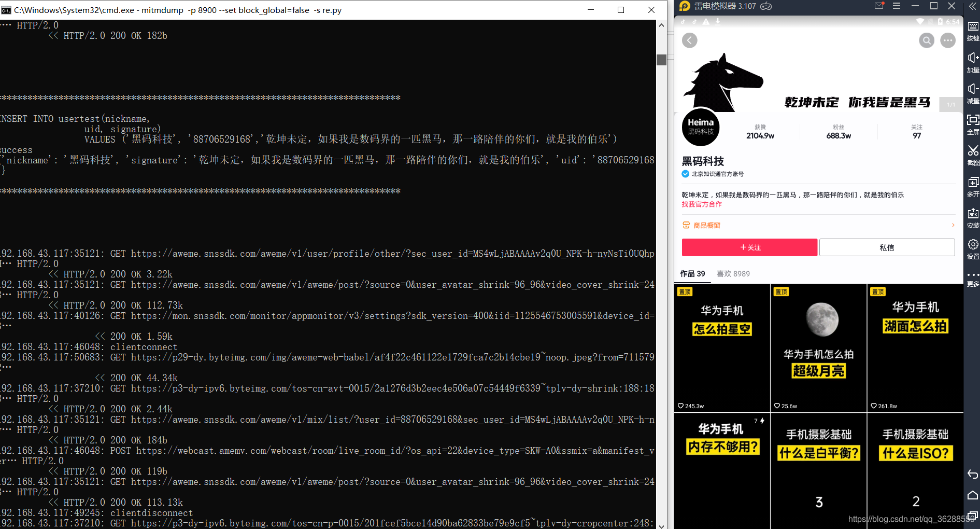
Task: Open the emulator mail notifications icon
Action: pos(879,6)
